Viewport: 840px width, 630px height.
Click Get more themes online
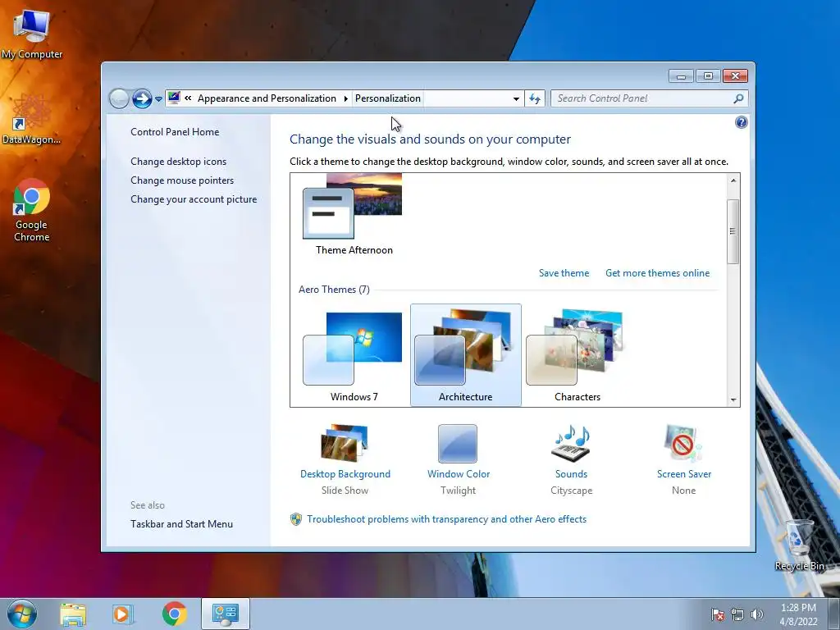coord(657,272)
